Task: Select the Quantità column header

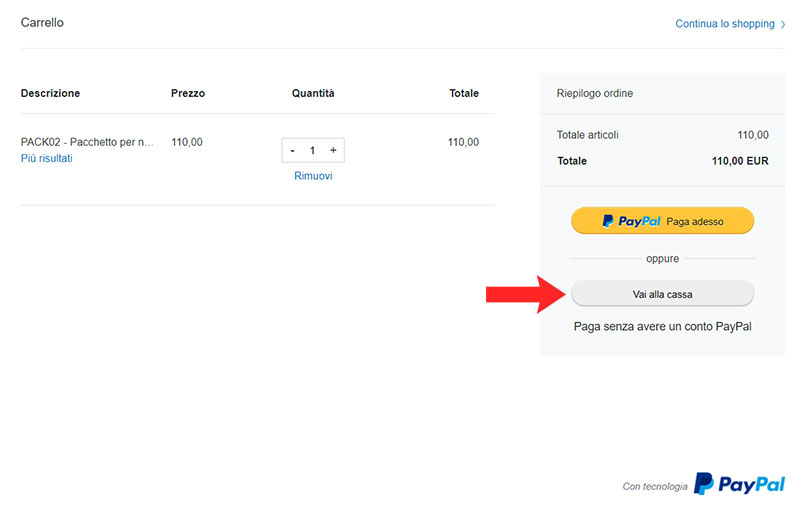Action: point(313,93)
